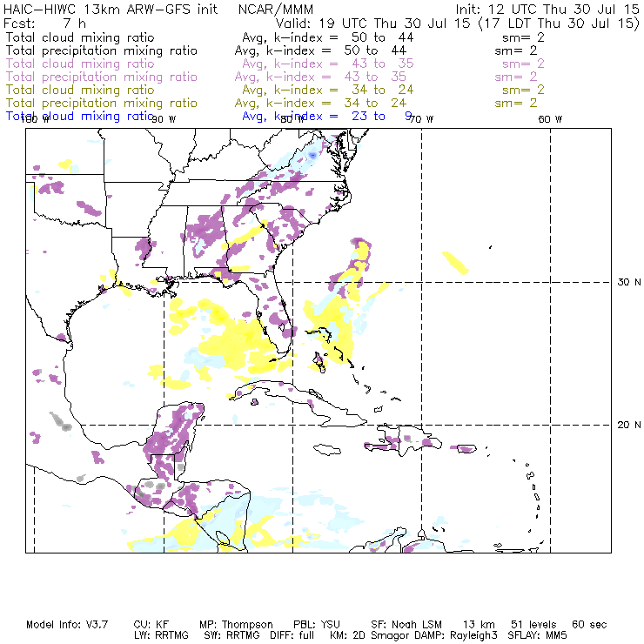The width and height of the screenshot is (644, 644).
Task: Click the 'LW: RRTMG' model setting
Action: [x=161, y=635]
